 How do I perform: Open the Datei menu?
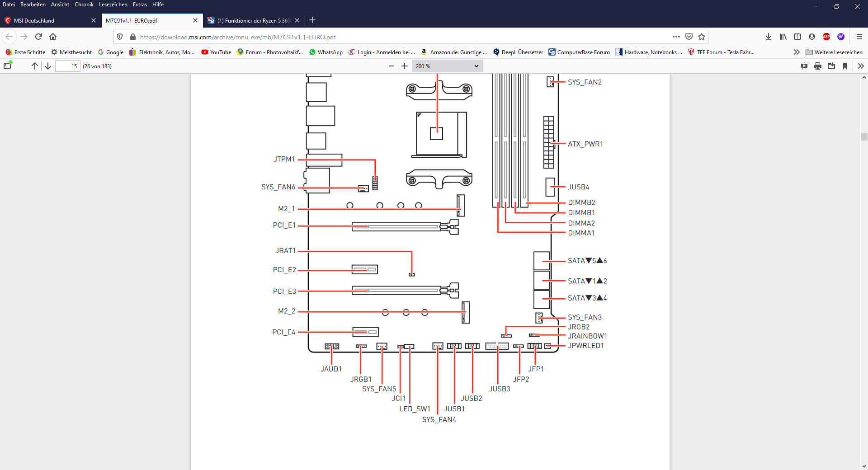[9, 5]
